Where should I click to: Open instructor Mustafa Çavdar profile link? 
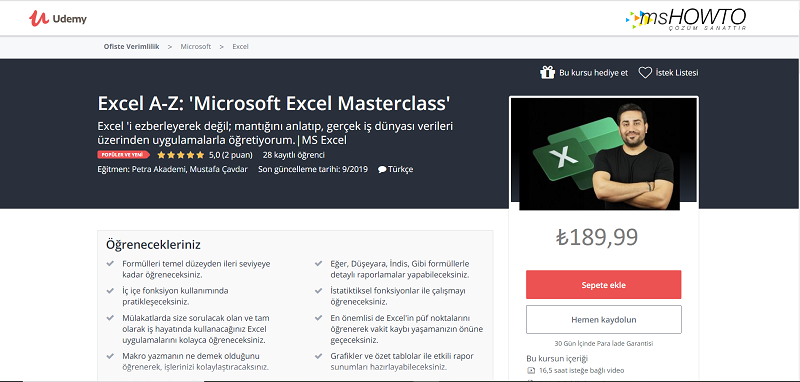(x=218, y=169)
